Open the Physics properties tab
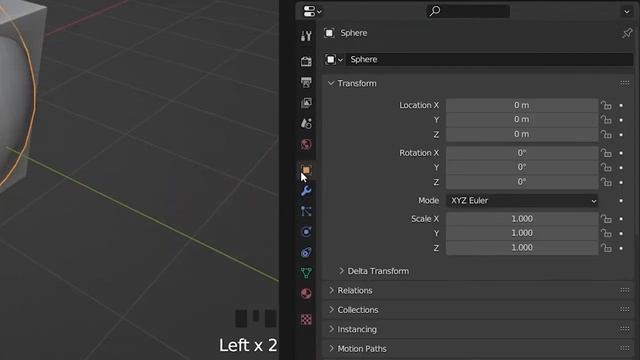The image size is (640, 360). [306, 232]
